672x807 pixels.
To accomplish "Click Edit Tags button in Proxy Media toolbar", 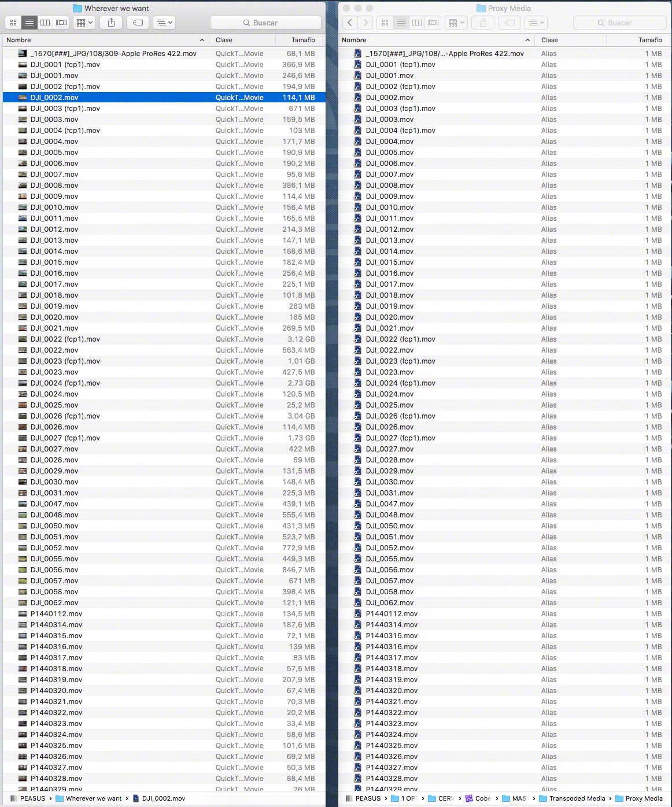I will (x=509, y=23).
